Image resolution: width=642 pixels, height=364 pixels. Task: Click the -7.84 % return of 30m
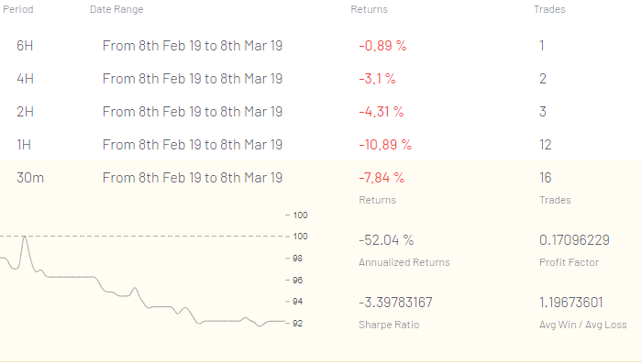click(382, 178)
